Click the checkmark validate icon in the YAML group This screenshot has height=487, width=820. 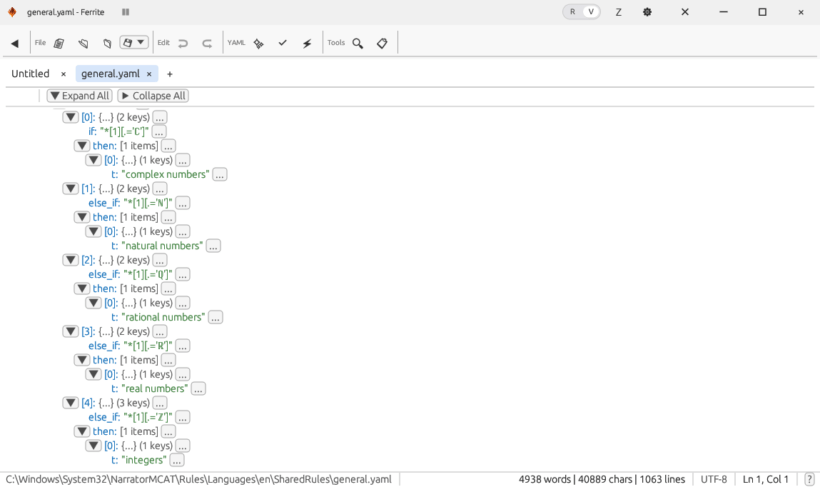(283, 43)
